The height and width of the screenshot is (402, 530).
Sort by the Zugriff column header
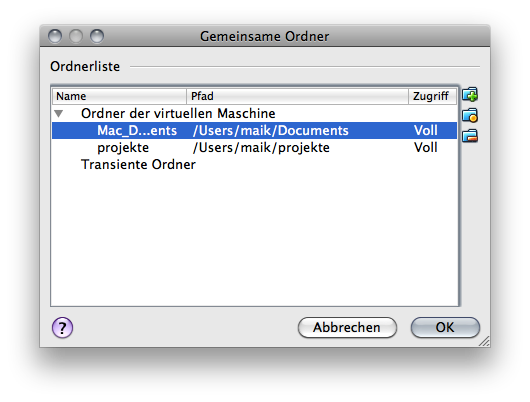pos(433,96)
